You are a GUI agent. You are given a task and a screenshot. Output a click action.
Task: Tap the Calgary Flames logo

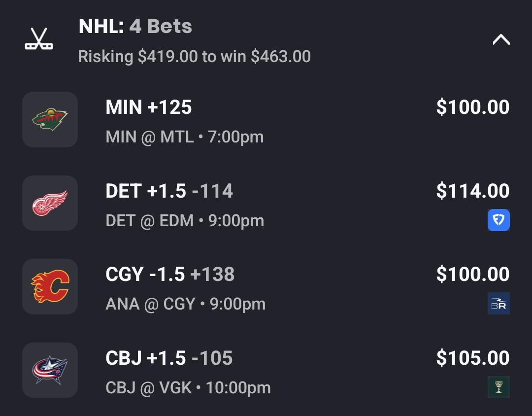click(x=50, y=286)
